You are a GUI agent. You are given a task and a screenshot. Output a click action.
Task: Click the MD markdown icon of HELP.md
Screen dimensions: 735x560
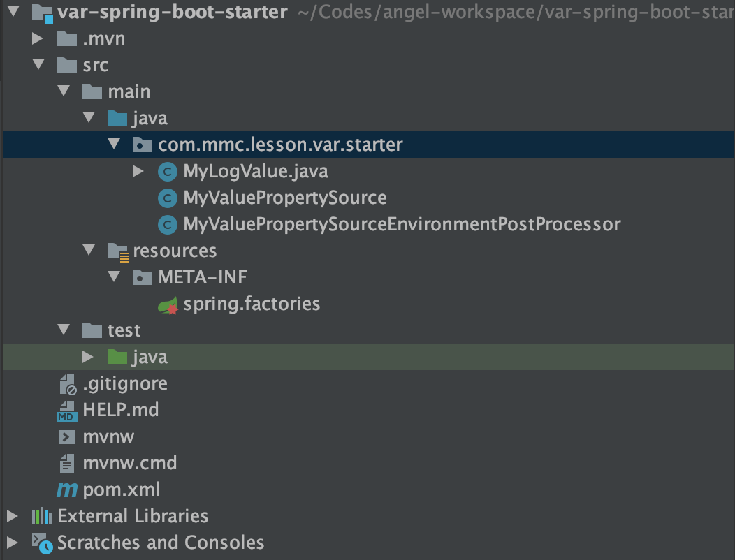point(68,411)
